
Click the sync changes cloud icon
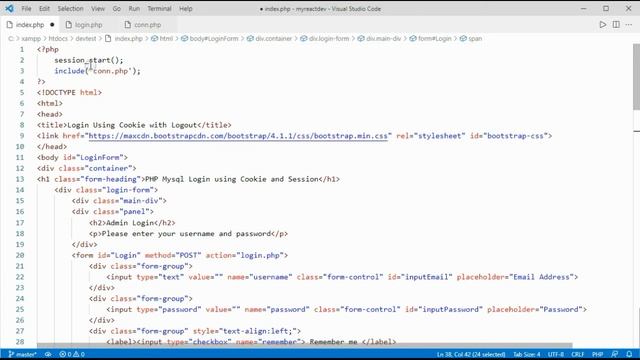click(48, 354)
